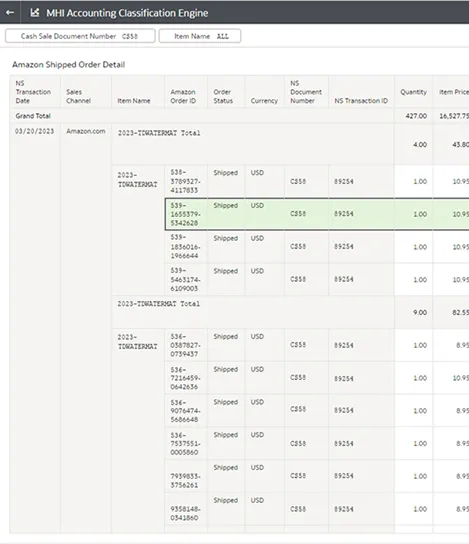Open the Item Name ALL filter
469x544 pixels.
point(200,36)
